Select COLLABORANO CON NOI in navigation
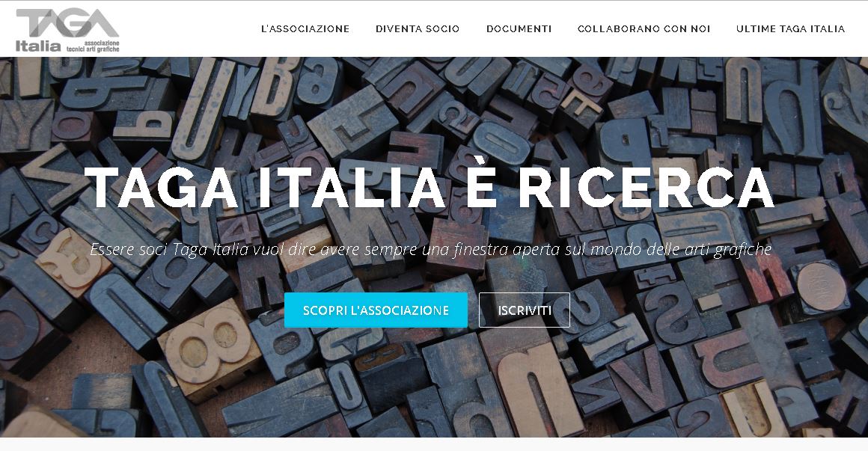The width and height of the screenshot is (868, 451). [644, 28]
